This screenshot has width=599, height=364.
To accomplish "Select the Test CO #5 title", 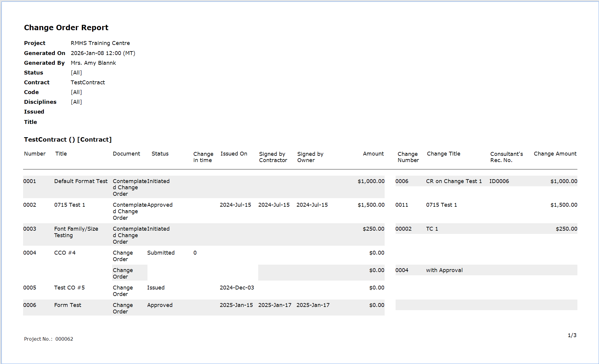I will point(69,288).
